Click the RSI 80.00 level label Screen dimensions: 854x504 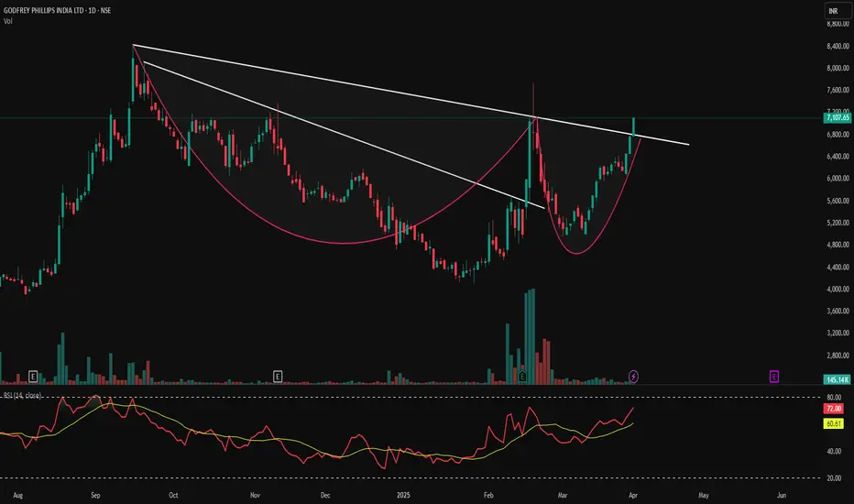click(834, 398)
